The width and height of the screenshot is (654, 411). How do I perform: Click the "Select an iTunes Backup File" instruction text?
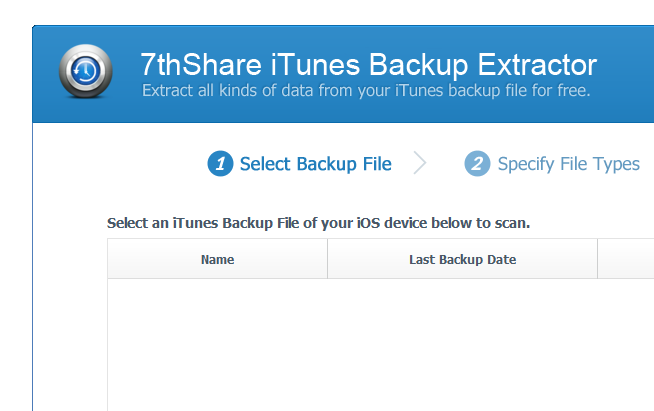coord(318,222)
